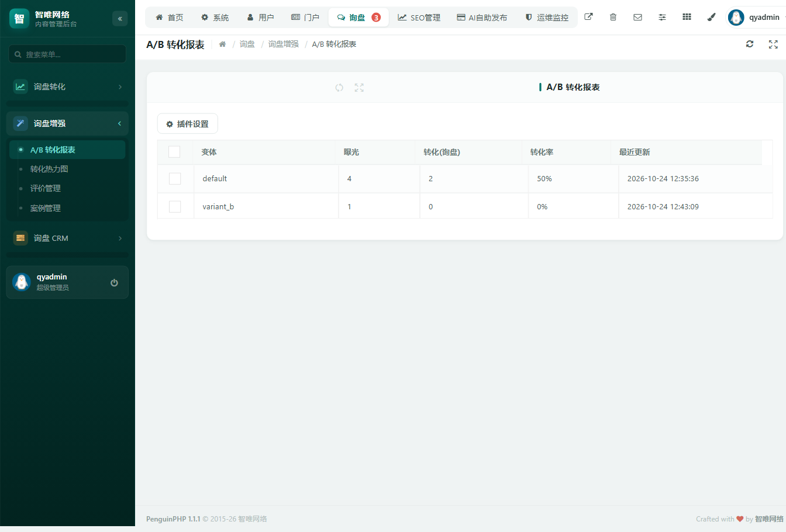The height and width of the screenshot is (532, 786).
Task: Click the qyadmin avatar in top bar
Action: 736,18
